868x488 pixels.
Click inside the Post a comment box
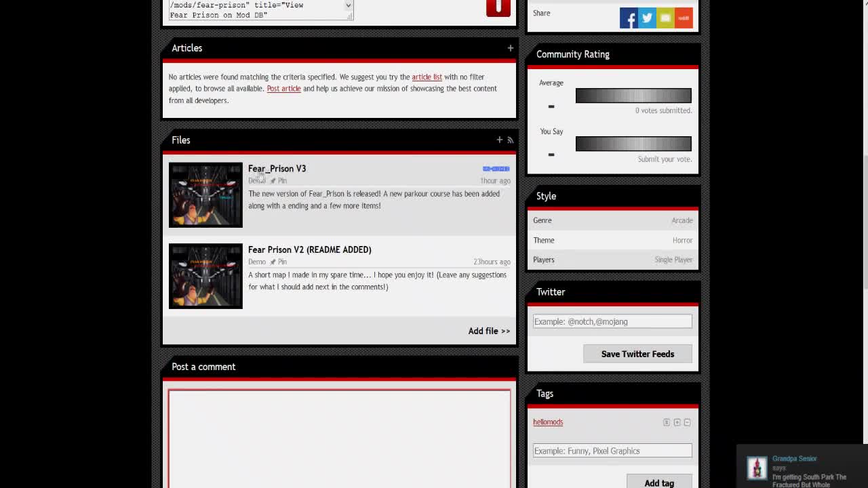(339, 437)
